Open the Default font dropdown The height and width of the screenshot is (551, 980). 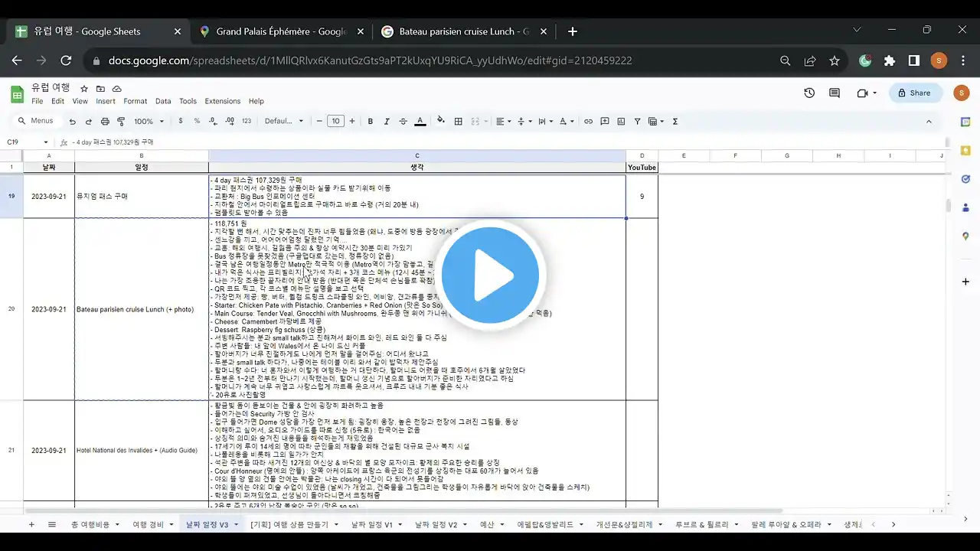(284, 121)
